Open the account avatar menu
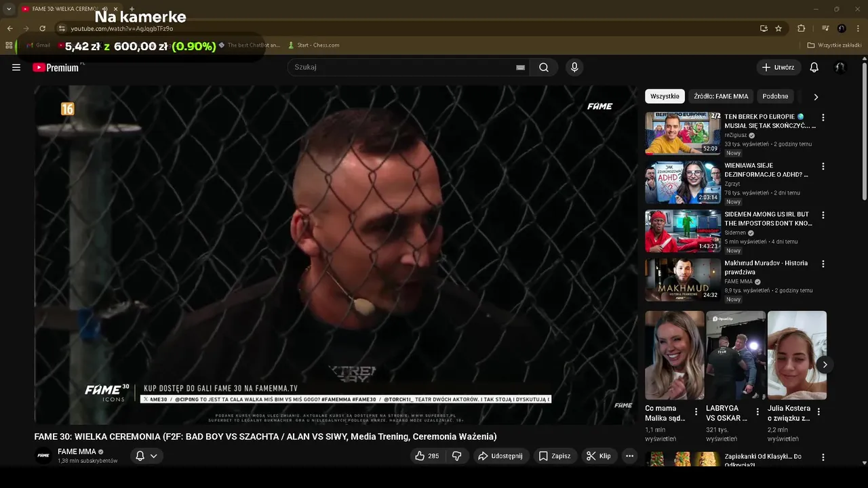The height and width of the screenshot is (488, 868). coord(840,67)
